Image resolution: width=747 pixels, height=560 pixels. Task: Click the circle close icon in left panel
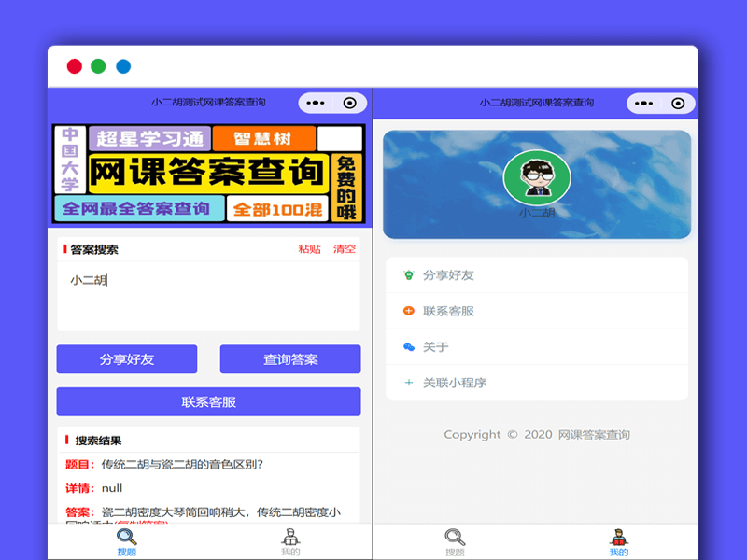pos(349,103)
